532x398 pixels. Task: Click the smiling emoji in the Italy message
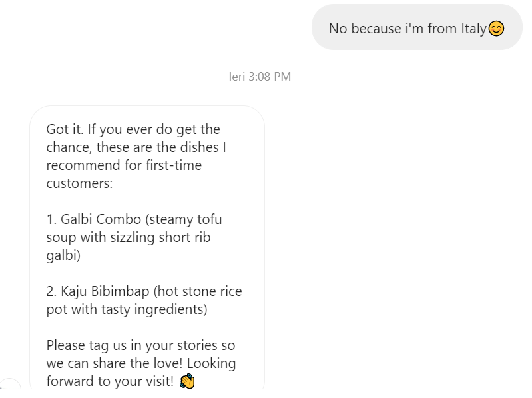tap(496, 29)
